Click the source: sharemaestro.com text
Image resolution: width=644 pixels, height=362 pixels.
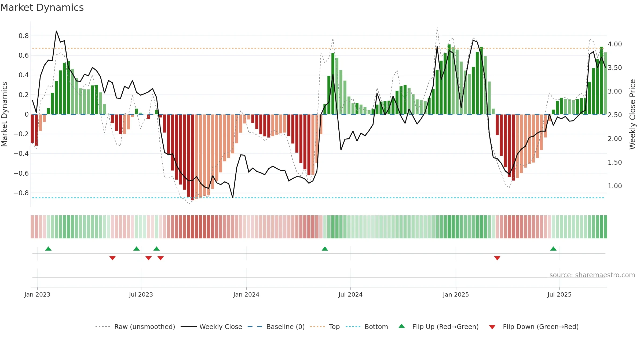(x=592, y=275)
